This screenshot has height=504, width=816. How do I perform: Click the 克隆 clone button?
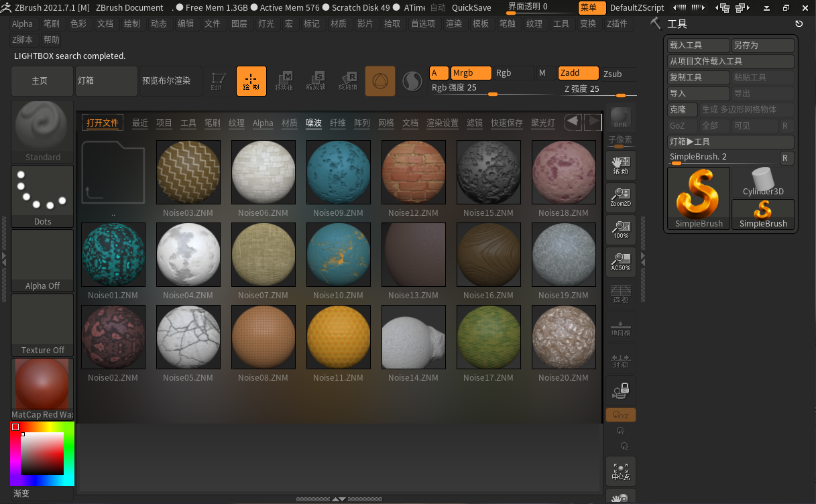(682, 109)
